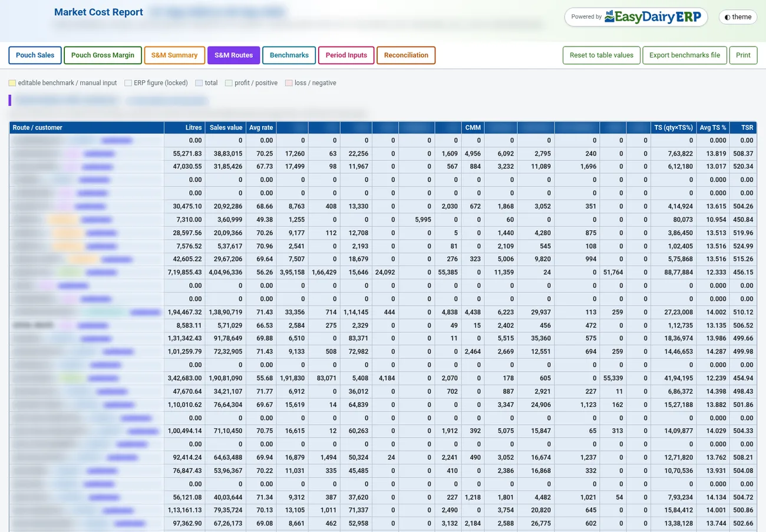
Task: Click the Route / customer column header
Action: tap(87, 127)
